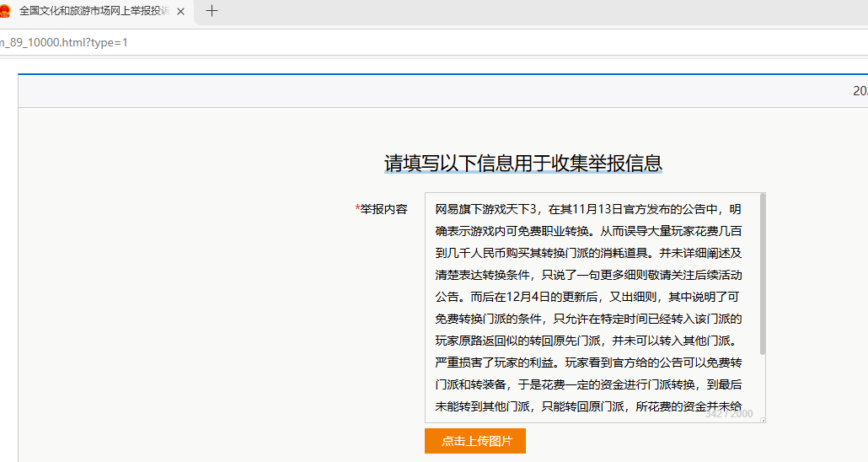Click the line starting 严重损害了玩家的利益
The width and height of the screenshot is (868, 462).
(x=588, y=363)
